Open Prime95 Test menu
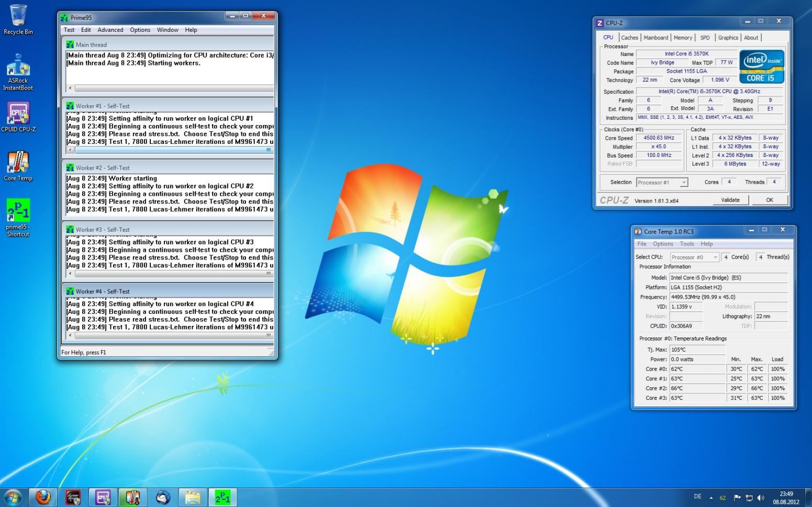This screenshot has width=812, height=507. coord(69,30)
